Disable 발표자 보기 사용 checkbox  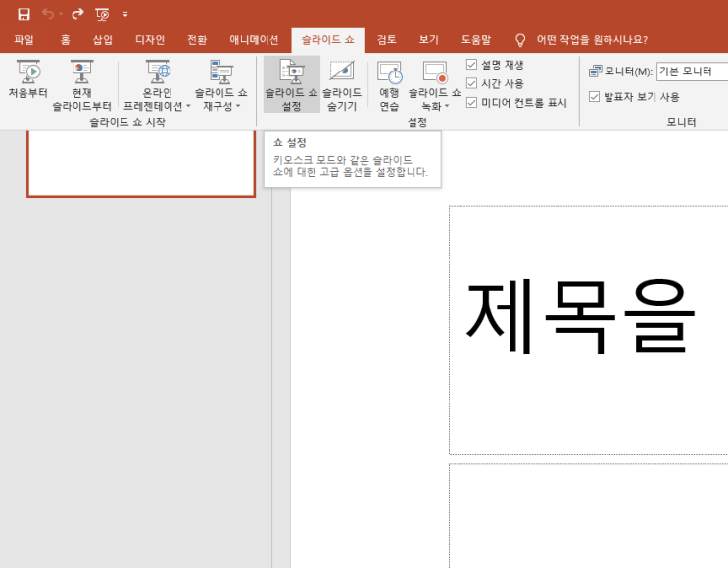coord(595,97)
